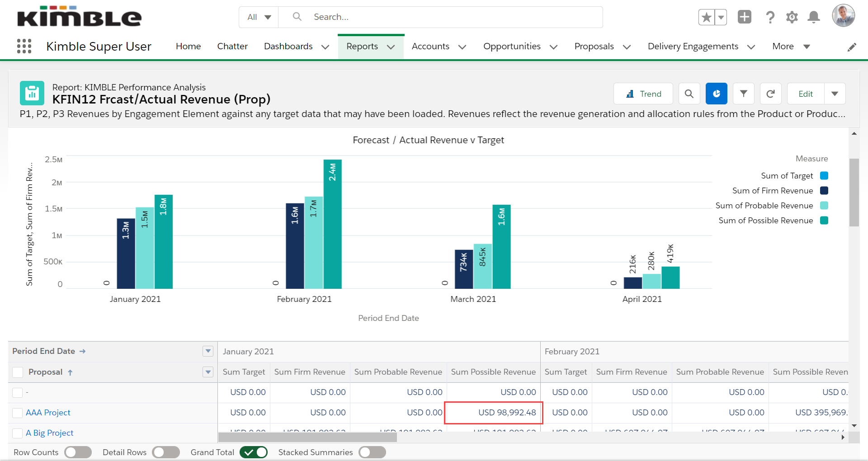This screenshot has width=868, height=461.
Task: Open the Period End Date column menu
Action: pyautogui.click(x=208, y=351)
